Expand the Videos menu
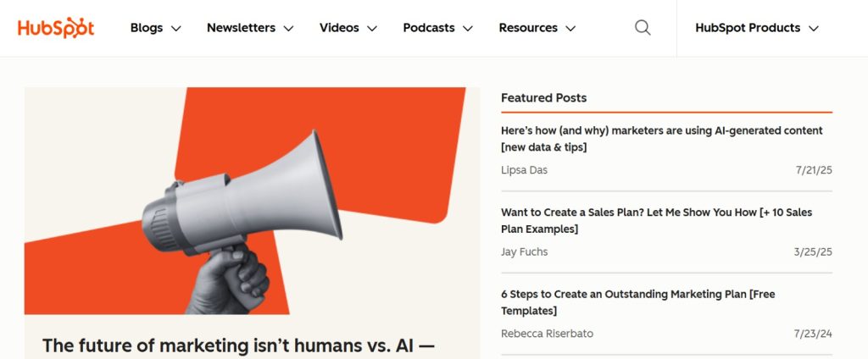The image size is (868, 359). (348, 28)
